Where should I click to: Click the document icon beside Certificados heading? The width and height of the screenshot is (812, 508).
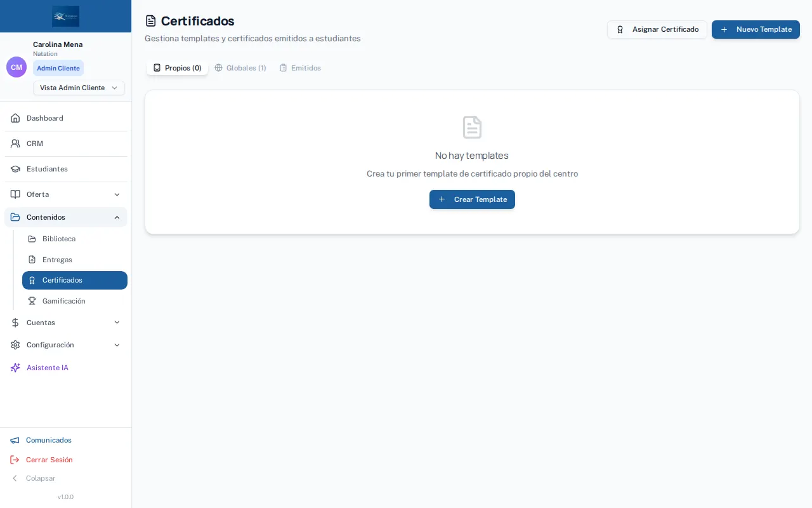tap(150, 21)
